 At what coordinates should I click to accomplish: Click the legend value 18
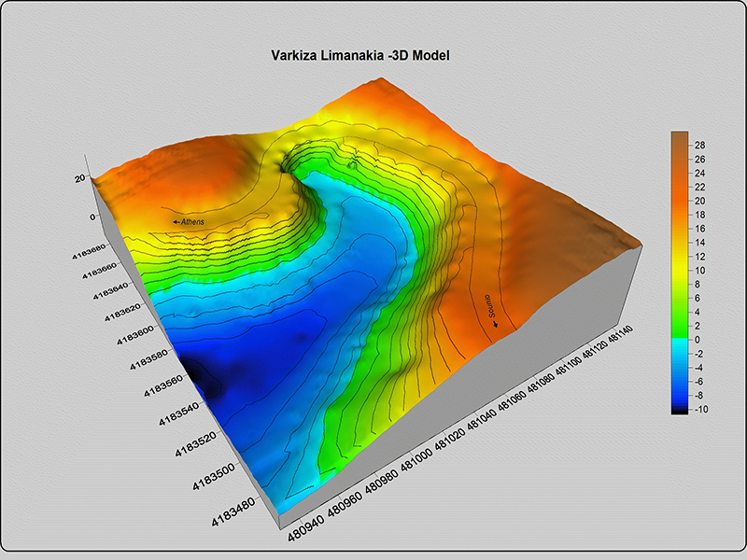tap(699, 215)
